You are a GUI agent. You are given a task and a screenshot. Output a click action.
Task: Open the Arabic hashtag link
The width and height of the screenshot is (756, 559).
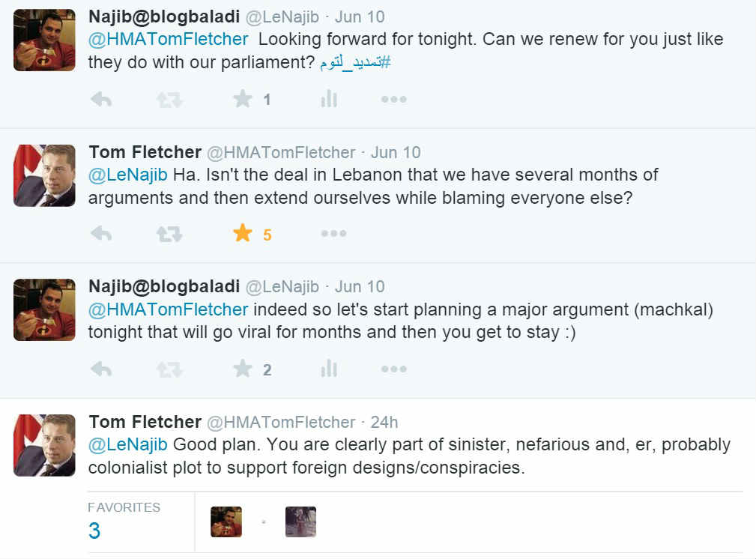click(x=355, y=64)
